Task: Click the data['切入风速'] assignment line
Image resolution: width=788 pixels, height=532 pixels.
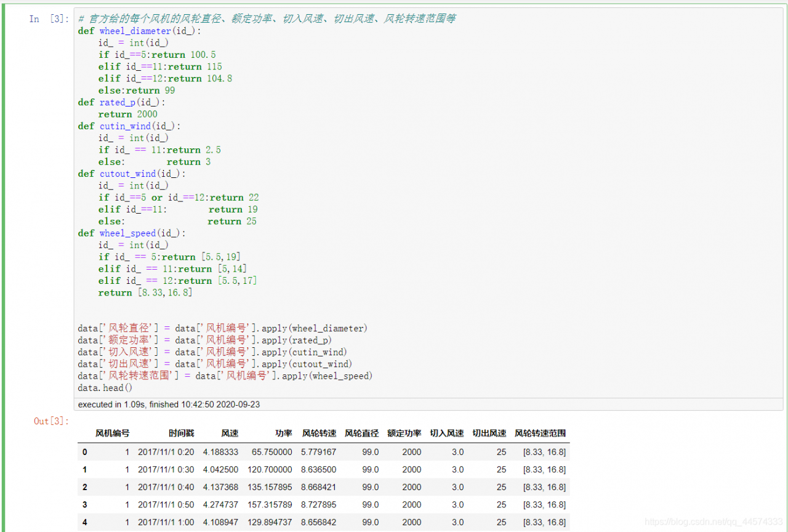Action: [212, 352]
